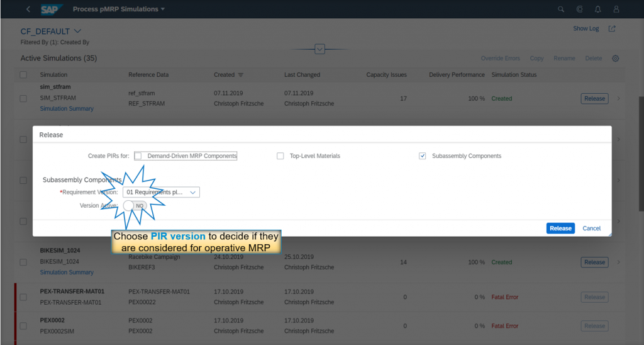Open Requirement Version dropdown
This screenshot has width=644, height=345.
161,192
